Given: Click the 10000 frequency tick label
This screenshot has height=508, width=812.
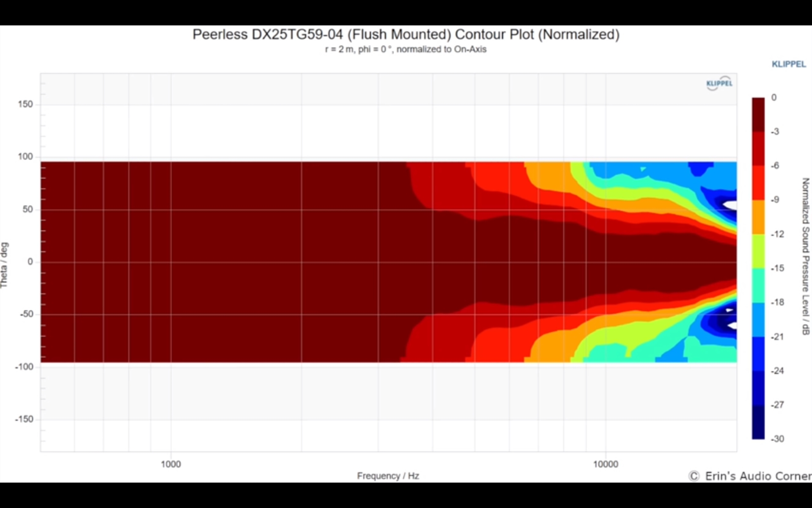Looking at the screenshot, I should coord(605,464).
